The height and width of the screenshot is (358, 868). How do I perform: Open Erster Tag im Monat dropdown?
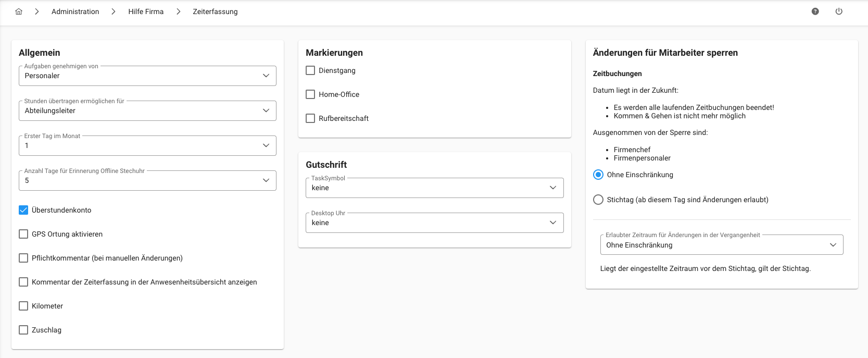point(147,146)
